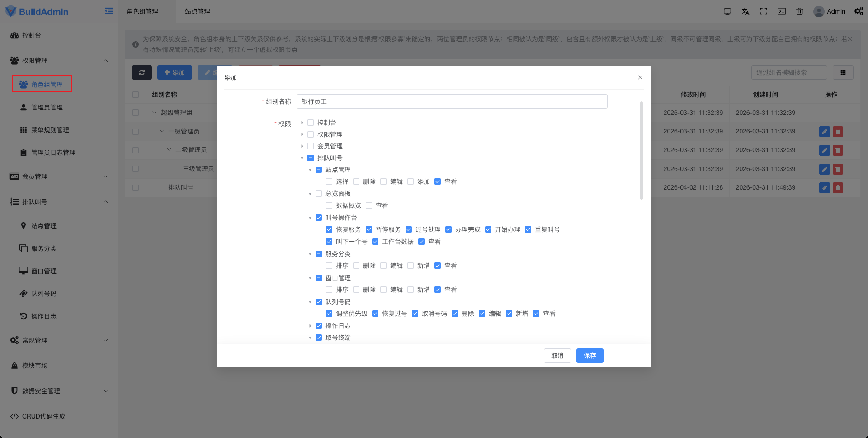Click the 保存 button
Viewport: 868px width, 438px height.
[590, 356]
